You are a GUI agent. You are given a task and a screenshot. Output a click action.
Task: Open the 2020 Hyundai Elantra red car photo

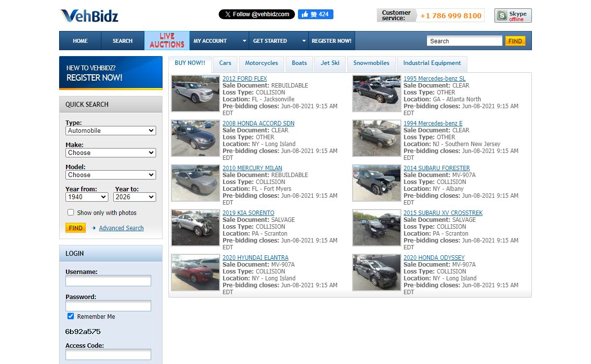pos(196,273)
